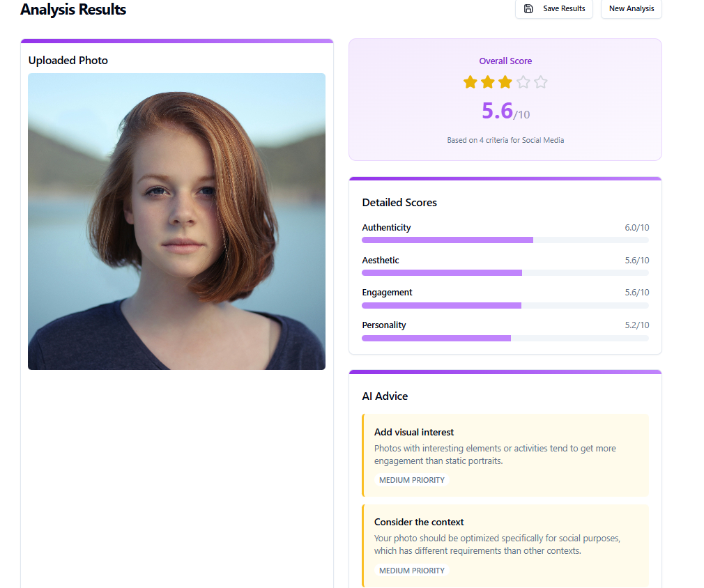Click the 5.2/10 Personality value
Image resolution: width=704 pixels, height=588 pixels.
[636, 325]
